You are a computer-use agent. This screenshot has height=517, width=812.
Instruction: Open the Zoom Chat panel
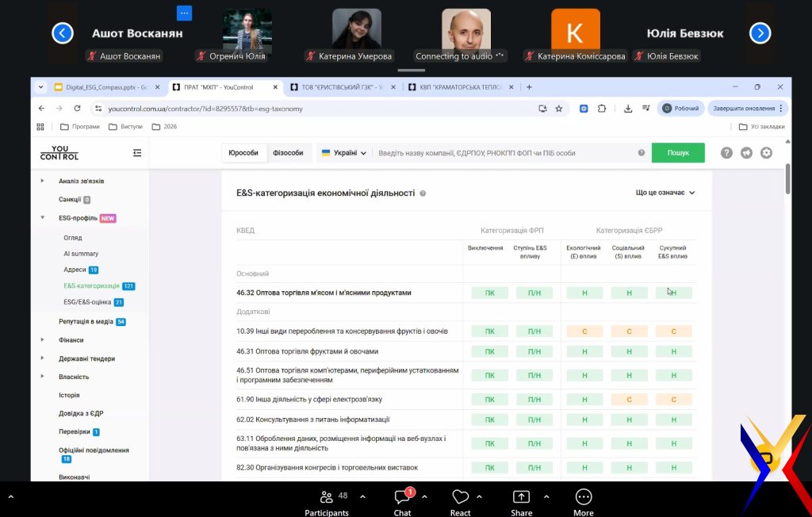coord(402,501)
